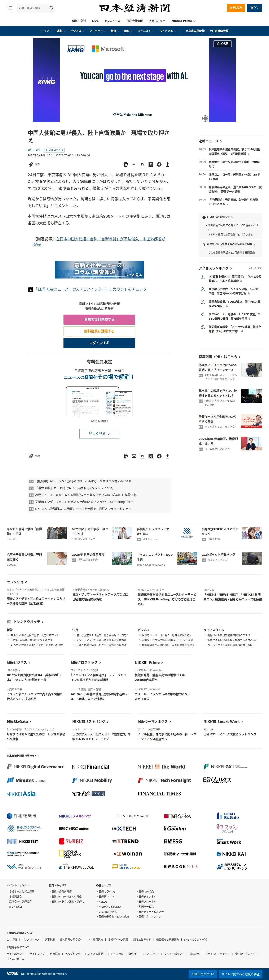Open the 朝刊・夕刊 menu item
The height and width of the screenshot is (980, 269).
tap(79, 21)
